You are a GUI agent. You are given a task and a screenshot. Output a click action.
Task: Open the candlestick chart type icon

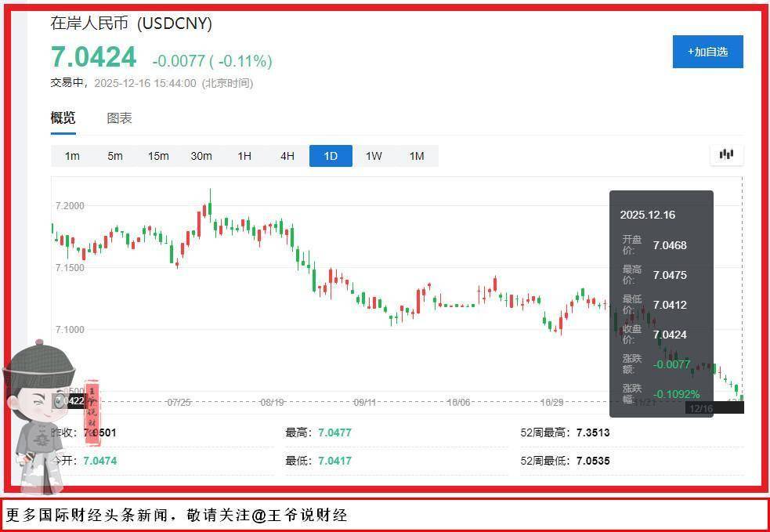point(726,154)
